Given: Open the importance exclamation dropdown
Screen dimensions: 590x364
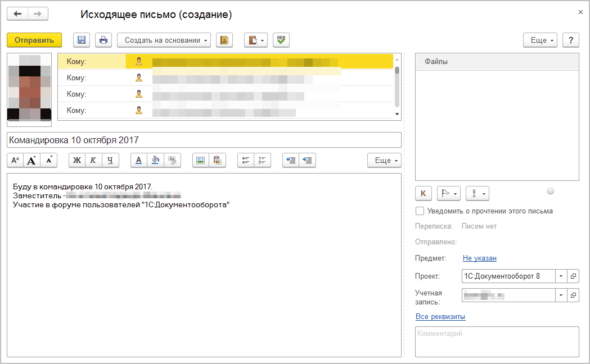Looking at the screenshot, I should click(478, 193).
